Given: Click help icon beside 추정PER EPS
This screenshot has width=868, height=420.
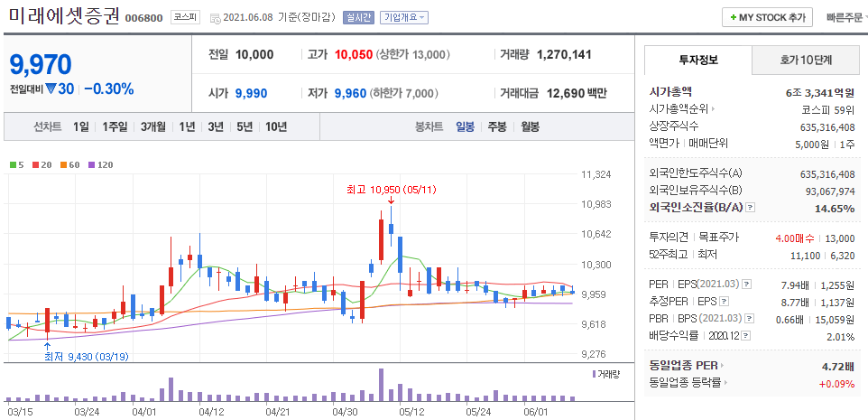Looking at the screenshot, I should click(724, 302).
